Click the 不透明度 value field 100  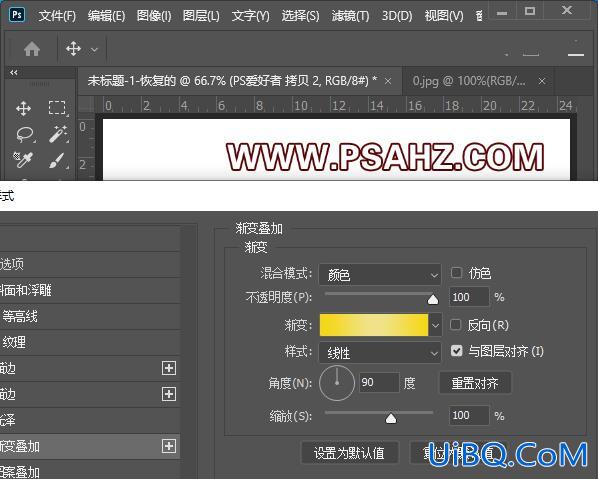pos(469,297)
